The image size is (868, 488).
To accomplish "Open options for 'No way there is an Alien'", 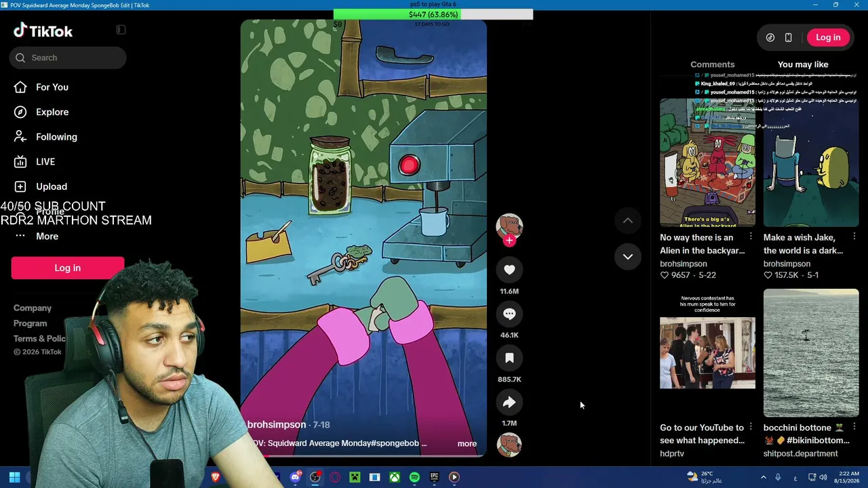I will (x=751, y=237).
